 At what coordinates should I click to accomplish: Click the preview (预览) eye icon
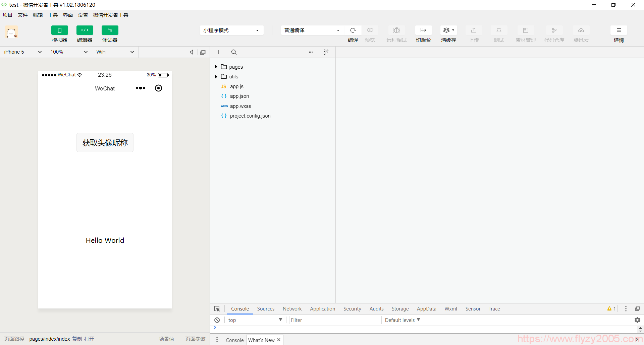370,30
